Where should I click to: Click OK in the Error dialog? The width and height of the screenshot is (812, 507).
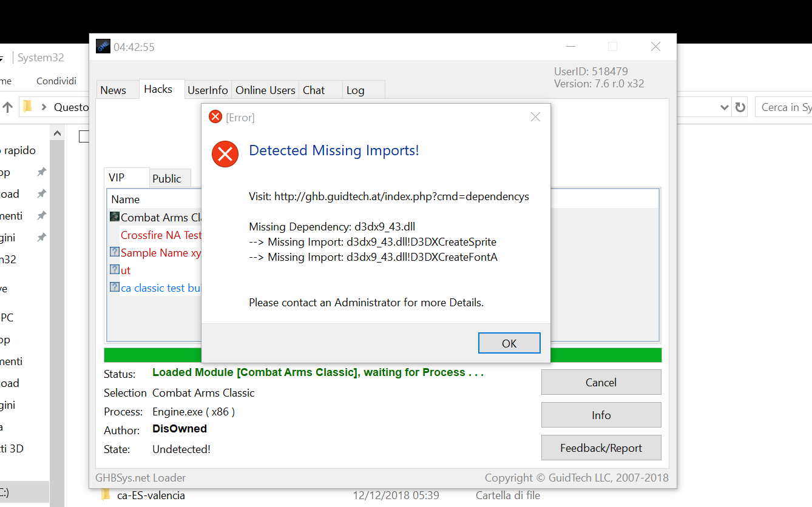click(x=509, y=343)
